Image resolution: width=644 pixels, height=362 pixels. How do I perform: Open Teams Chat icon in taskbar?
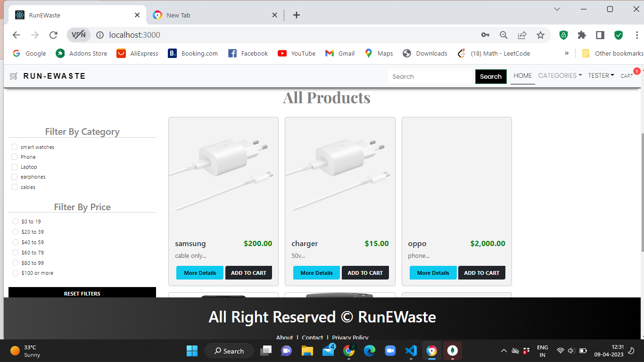pos(286,351)
